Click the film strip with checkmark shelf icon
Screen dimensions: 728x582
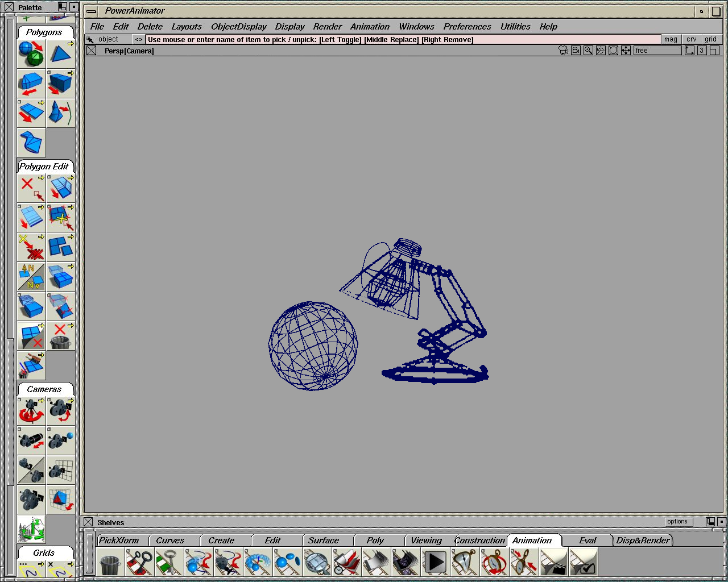584,562
